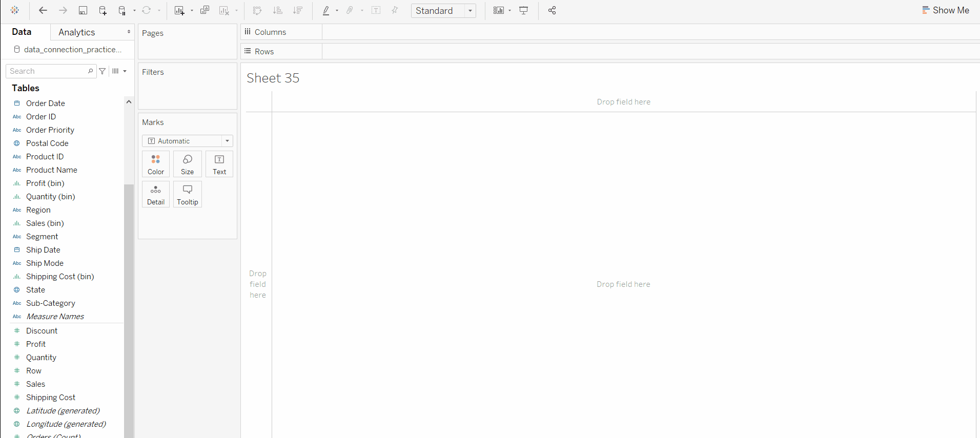Open the Standard fit dropdown
This screenshot has height=438, width=980.
click(x=443, y=11)
